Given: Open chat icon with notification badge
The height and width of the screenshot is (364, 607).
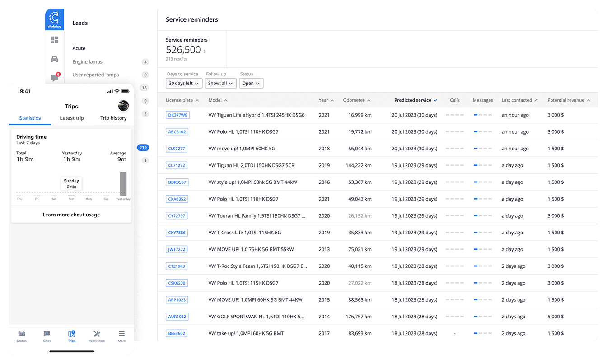Looking at the screenshot, I should pyautogui.click(x=54, y=78).
